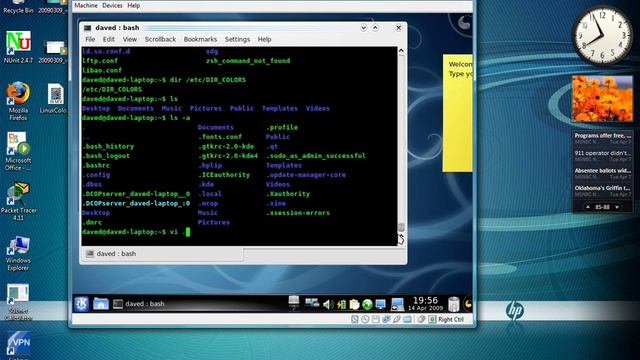This screenshot has width=640, height=360.
Task: Open '911 operator didn't...' feed headline
Action: (x=602, y=156)
